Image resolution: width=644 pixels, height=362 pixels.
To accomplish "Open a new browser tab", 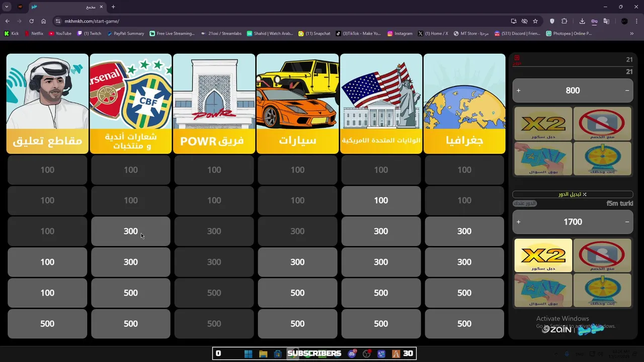I will 113,7.
